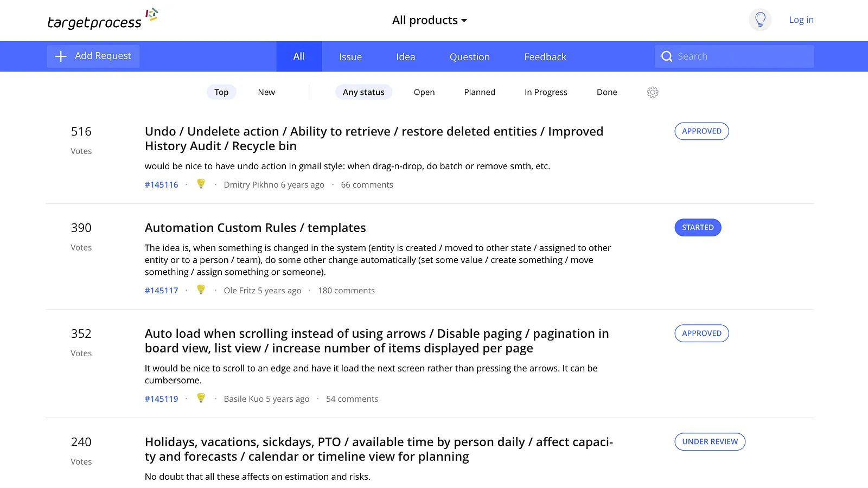Image resolution: width=868 pixels, height=488 pixels.
Task: Open the Auto load when scrolling request
Action: (x=376, y=341)
